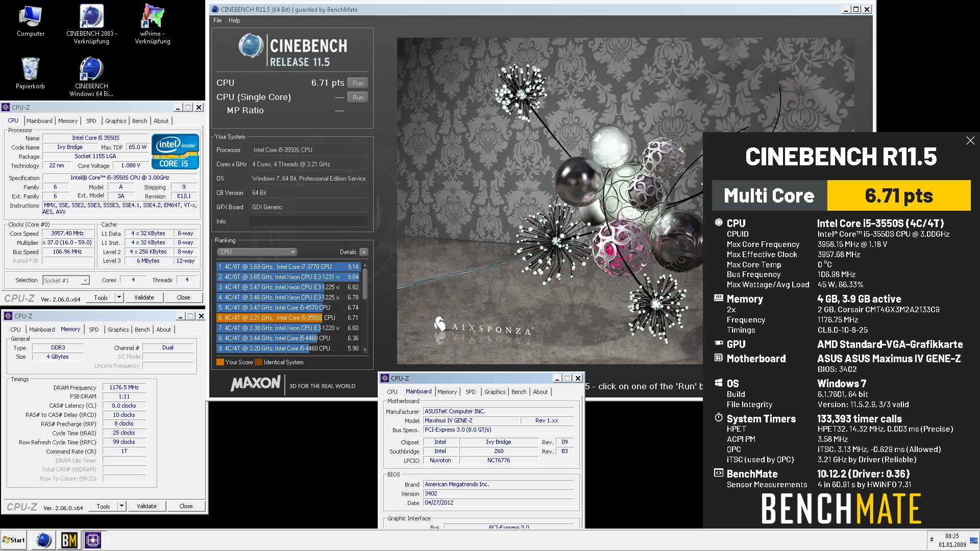Click the ranking list scrollbar down arrow
Screen dimensions: 980x551
[365, 350]
